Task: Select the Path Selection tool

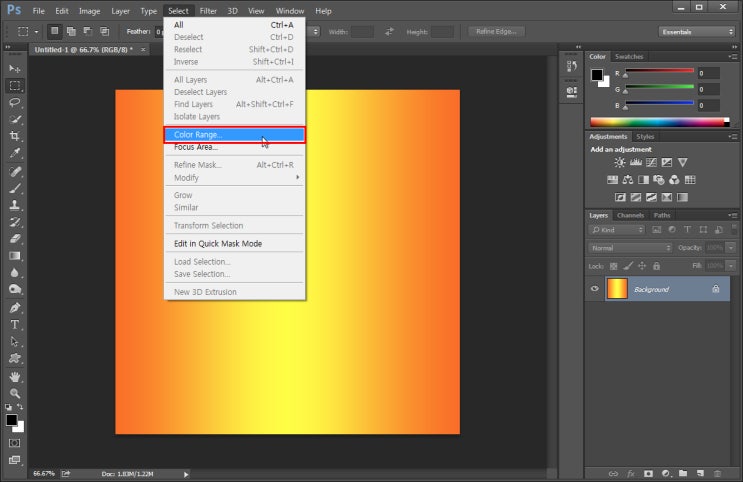Action: (x=15, y=341)
